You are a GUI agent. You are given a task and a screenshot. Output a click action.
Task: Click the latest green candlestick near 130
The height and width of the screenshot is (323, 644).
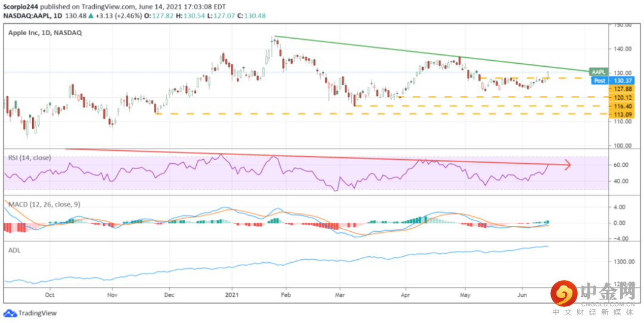tap(548, 75)
